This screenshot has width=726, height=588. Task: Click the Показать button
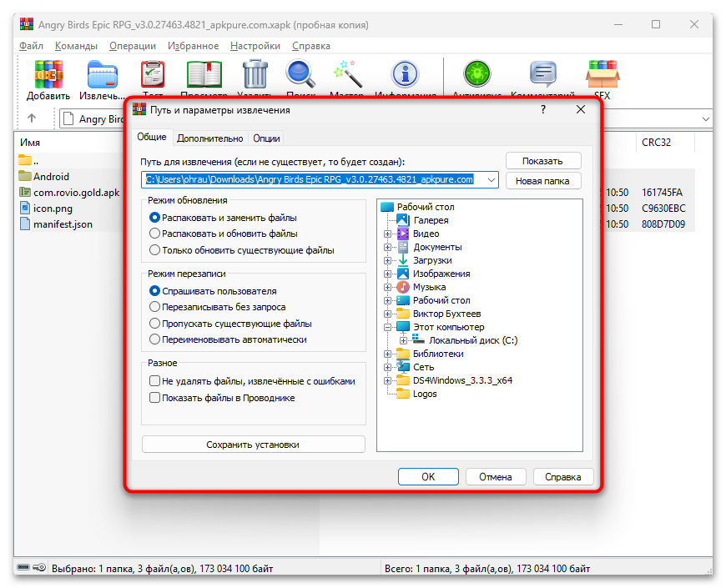click(543, 161)
